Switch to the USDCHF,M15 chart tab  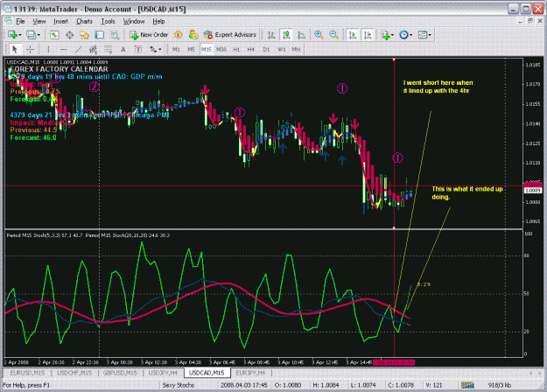pos(74,373)
